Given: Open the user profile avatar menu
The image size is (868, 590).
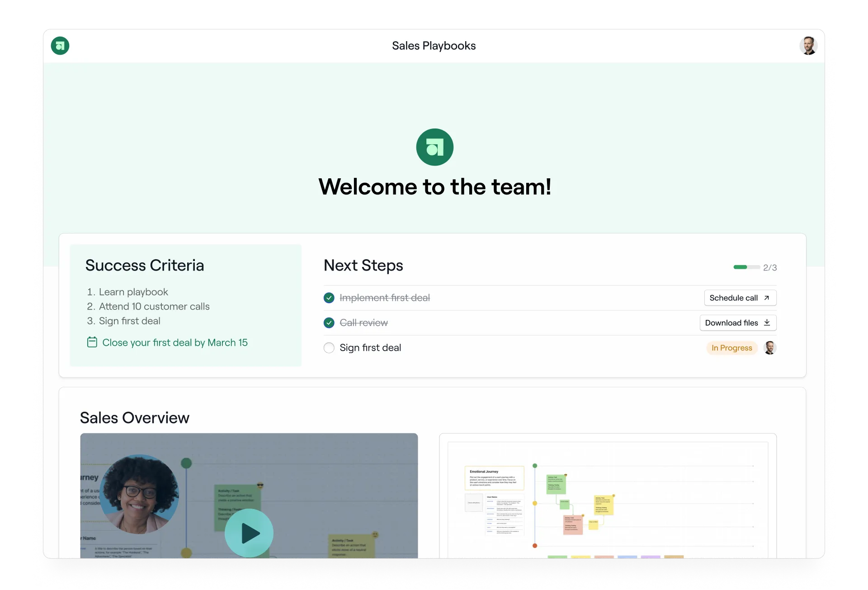Looking at the screenshot, I should [x=808, y=46].
